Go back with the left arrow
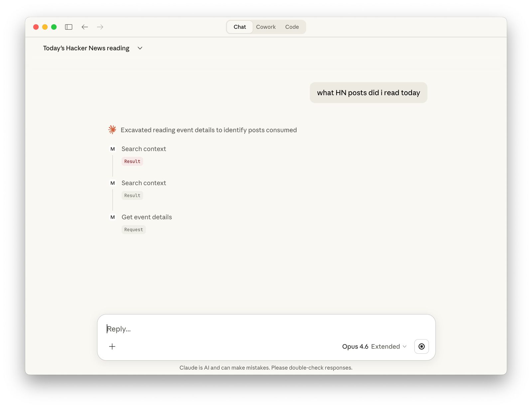This screenshot has width=532, height=408. point(85,27)
